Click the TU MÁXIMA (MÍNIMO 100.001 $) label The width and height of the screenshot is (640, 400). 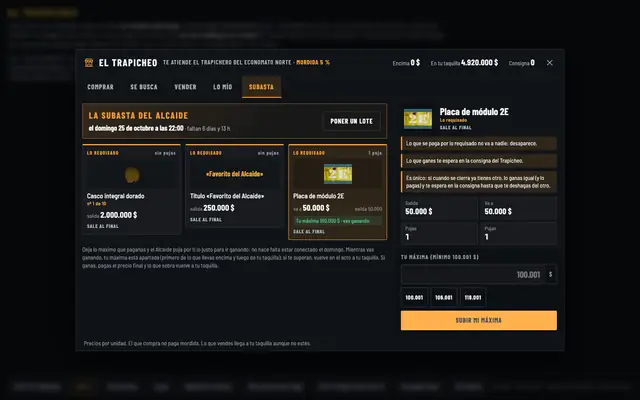pos(440,257)
